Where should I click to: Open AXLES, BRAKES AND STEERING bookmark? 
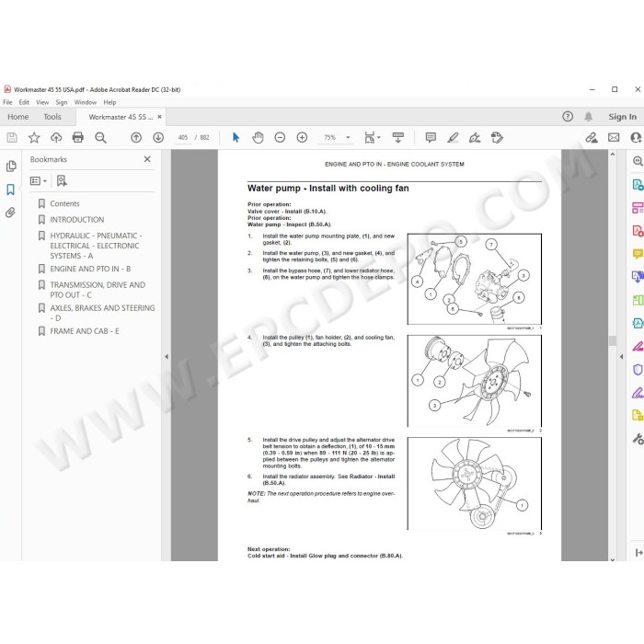coord(102,313)
